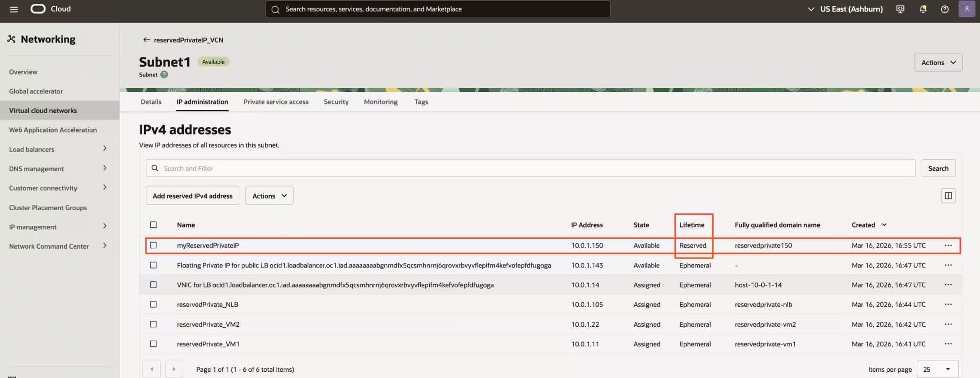Expand DNS management in sidebar

coord(105,168)
